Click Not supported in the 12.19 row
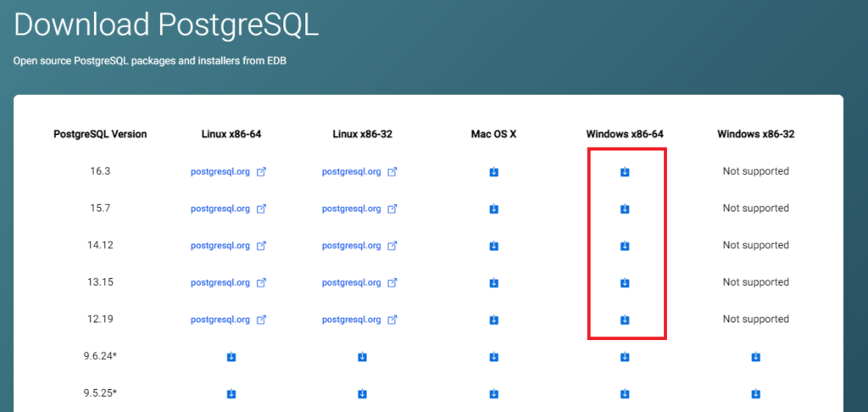 tap(755, 319)
